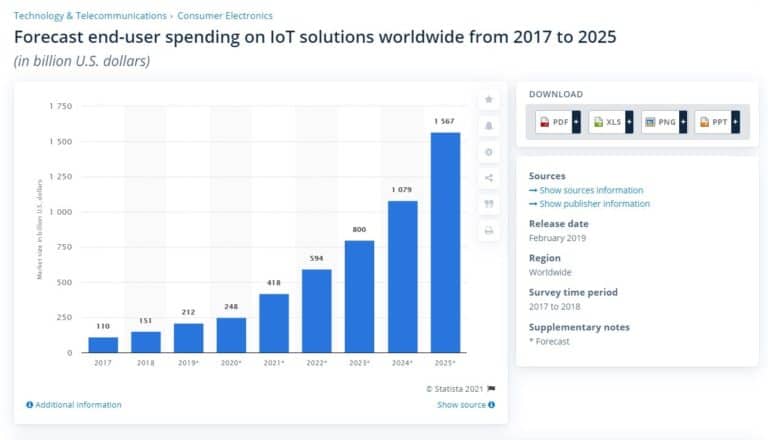Click the Statista 2021 copyright text
768x440 pixels.
(x=455, y=389)
